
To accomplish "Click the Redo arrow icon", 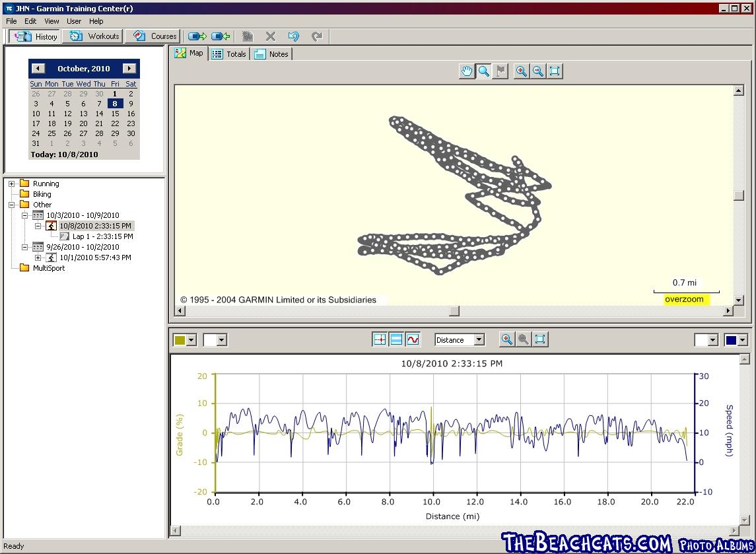I will pos(317,36).
